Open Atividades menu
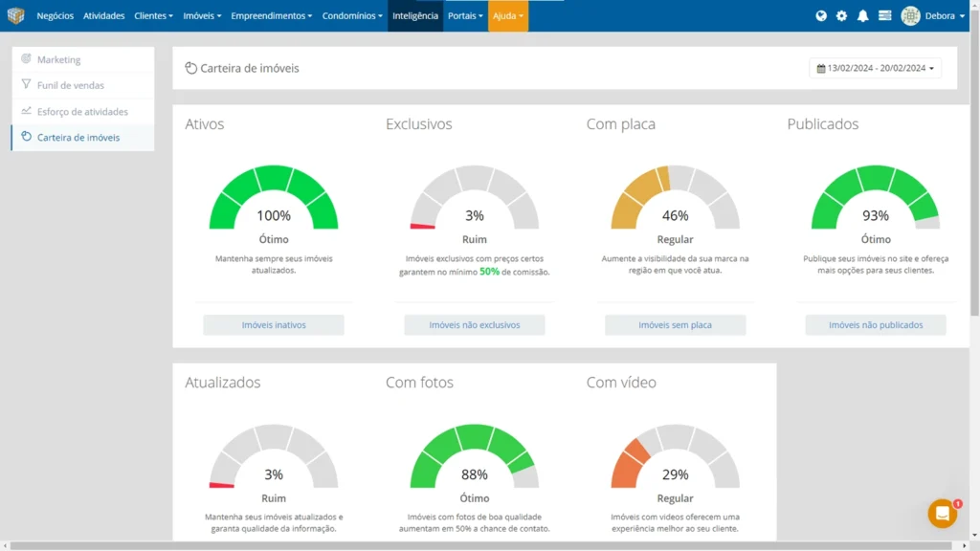Viewport: 980px width, 551px height. point(103,15)
